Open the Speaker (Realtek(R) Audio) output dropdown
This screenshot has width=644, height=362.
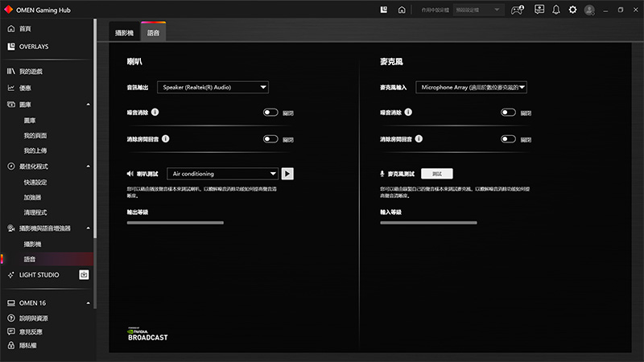(x=213, y=87)
